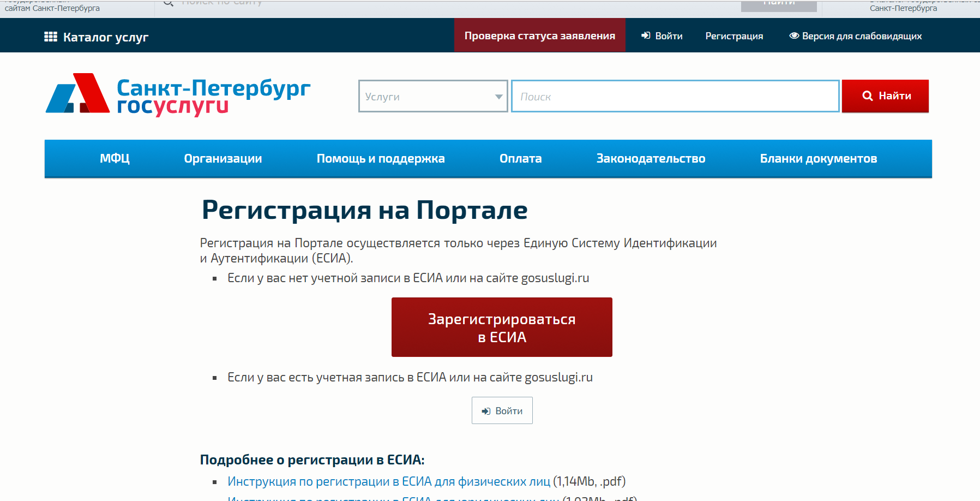This screenshot has width=980, height=501.
Task: Click the login arrow icon in top bar
Action: tap(646, 35)
